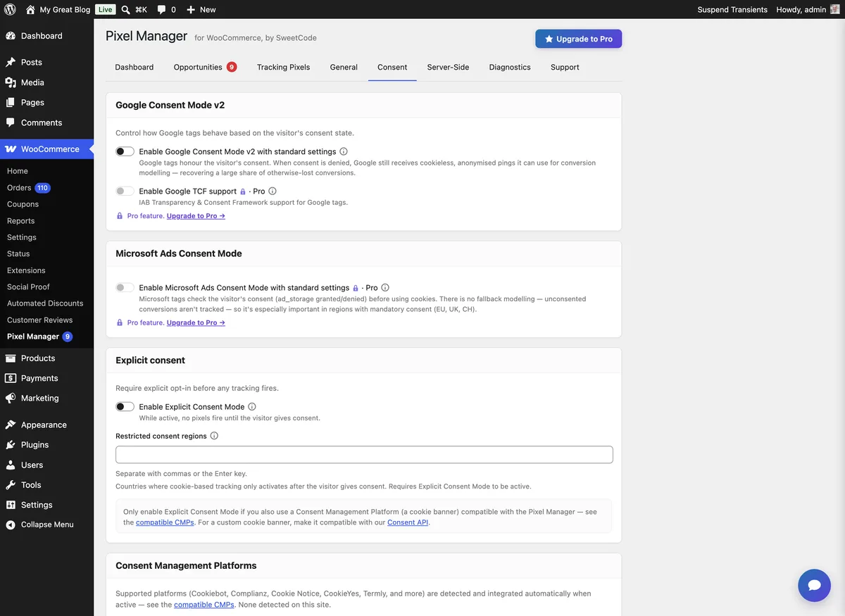Image resolution: width=845 pixels, height=616 pixels.
Task: Toggle Microsoft Ads Consent Mode switch
Action: point(125,288)
